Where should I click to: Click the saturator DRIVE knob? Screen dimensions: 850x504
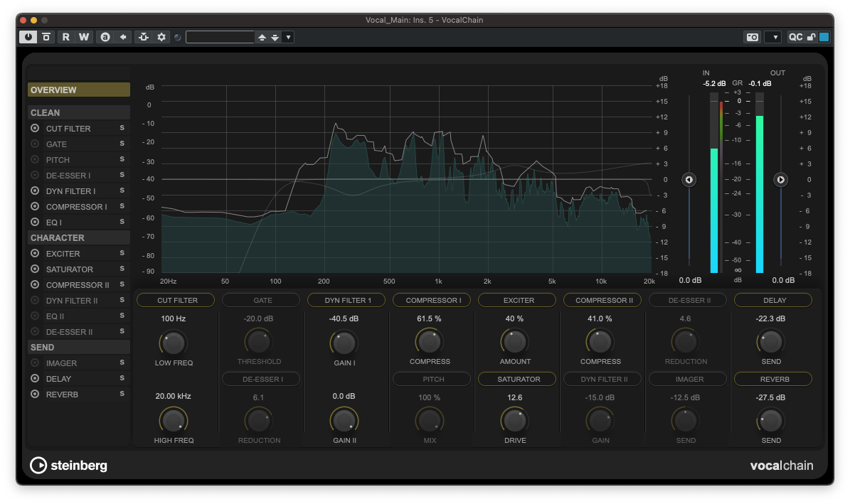pos(514,421)
